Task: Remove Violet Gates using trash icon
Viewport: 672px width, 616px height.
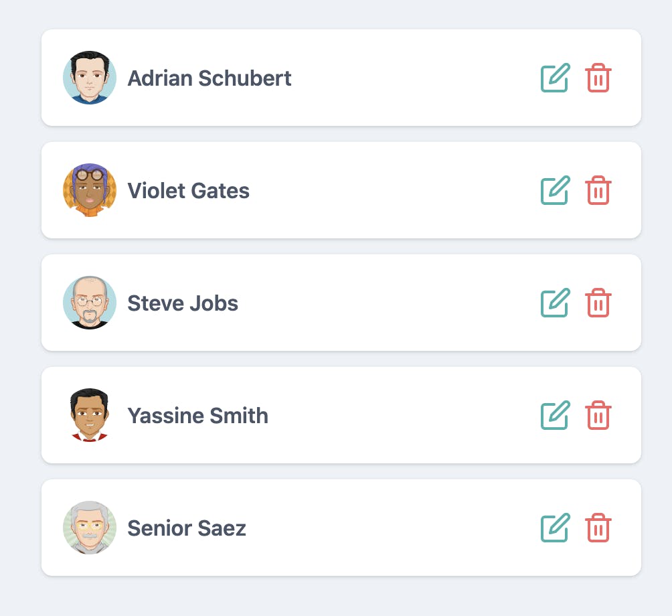Action: 598,190
